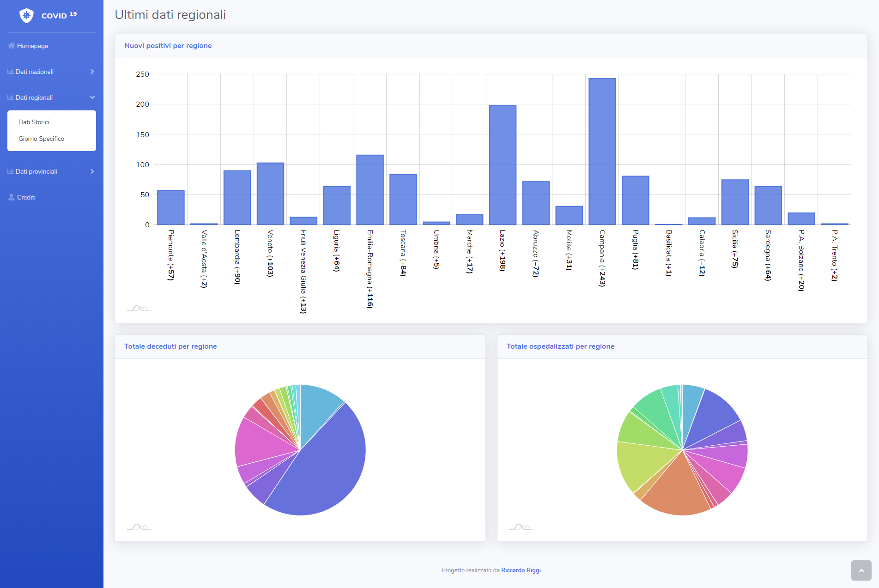Open the Dati provinciali menu
The image size is (879, 588).
[52, 171]
